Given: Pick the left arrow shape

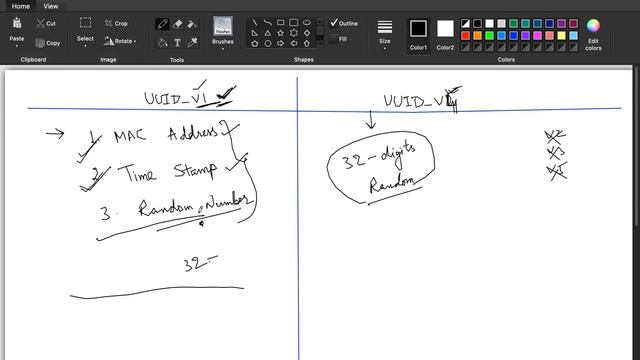Looking at the screenshot, I should click(293, 43).
